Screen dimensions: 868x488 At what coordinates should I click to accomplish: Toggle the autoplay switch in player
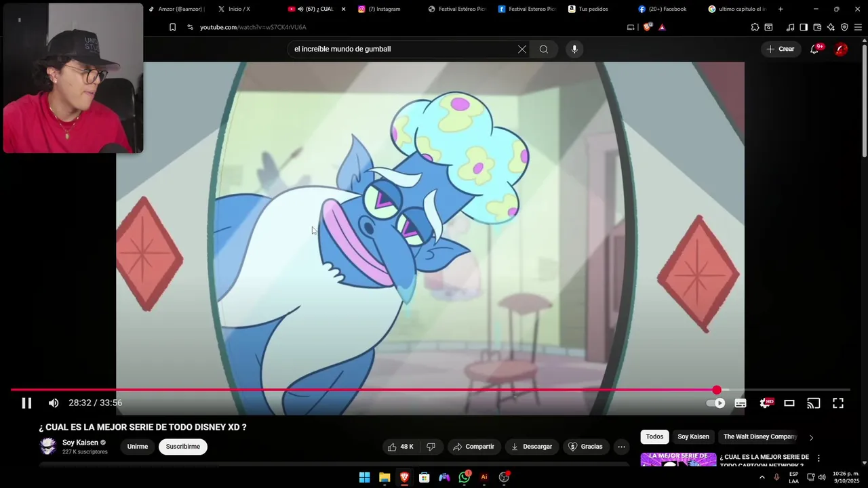715,403
